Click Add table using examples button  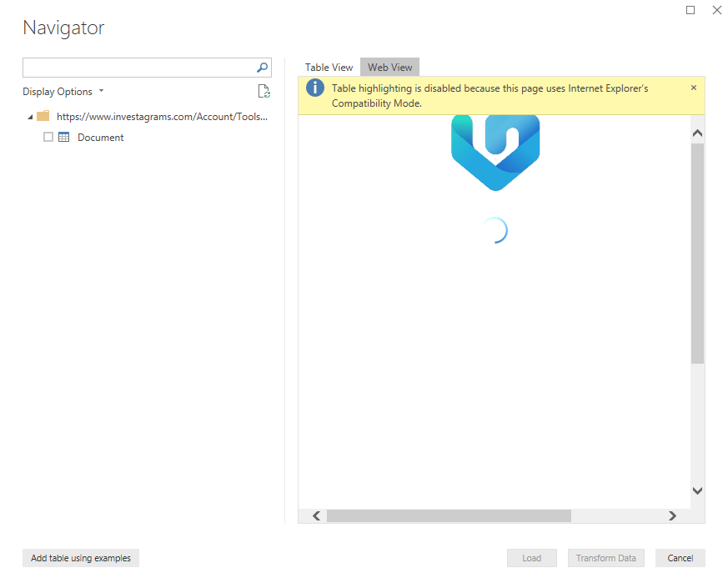pyautogui.click(x=81, y=558)
